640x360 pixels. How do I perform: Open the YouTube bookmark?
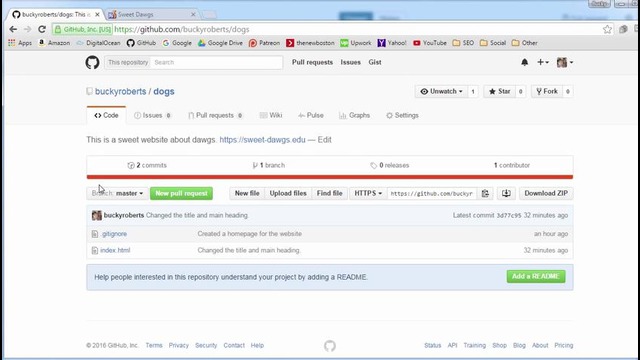coord(430,43)
